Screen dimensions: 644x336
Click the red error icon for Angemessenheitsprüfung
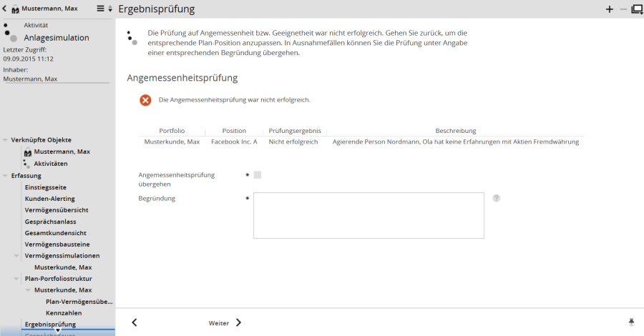[145, 100]
